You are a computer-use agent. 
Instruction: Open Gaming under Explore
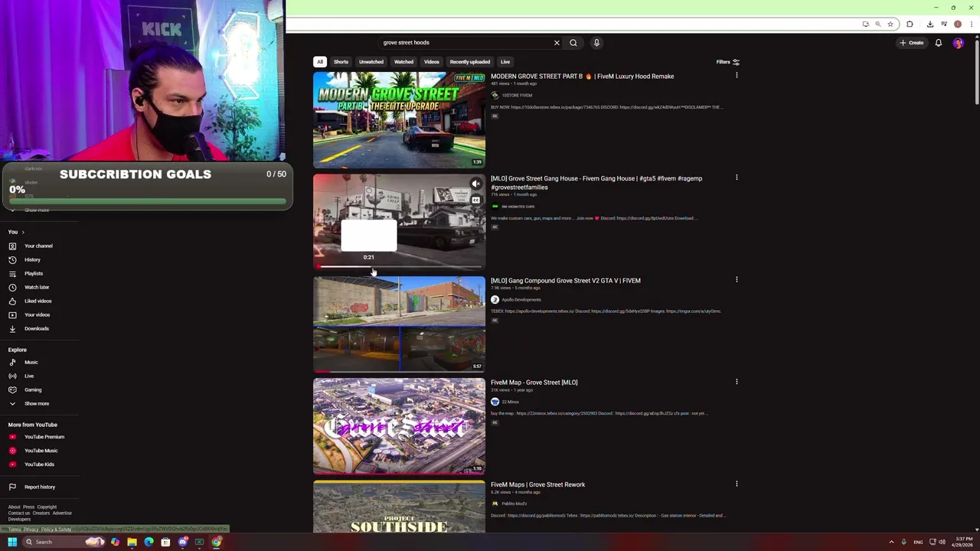(x=33, y=390)
